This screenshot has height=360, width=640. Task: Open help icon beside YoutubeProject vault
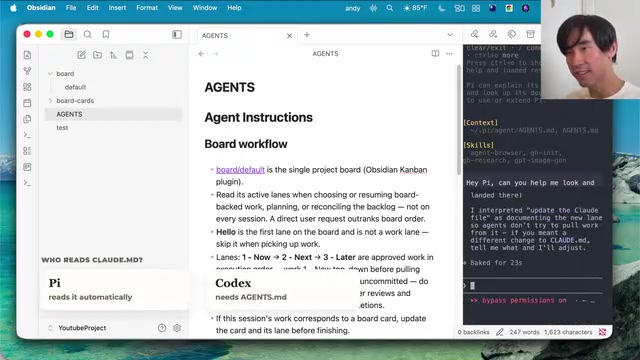coord(162,328)
